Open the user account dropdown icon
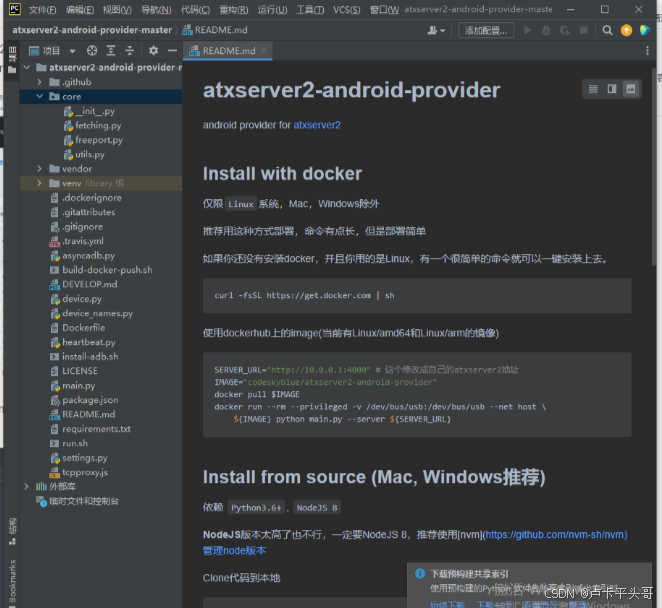662x608 pixels. click(436, 30)
